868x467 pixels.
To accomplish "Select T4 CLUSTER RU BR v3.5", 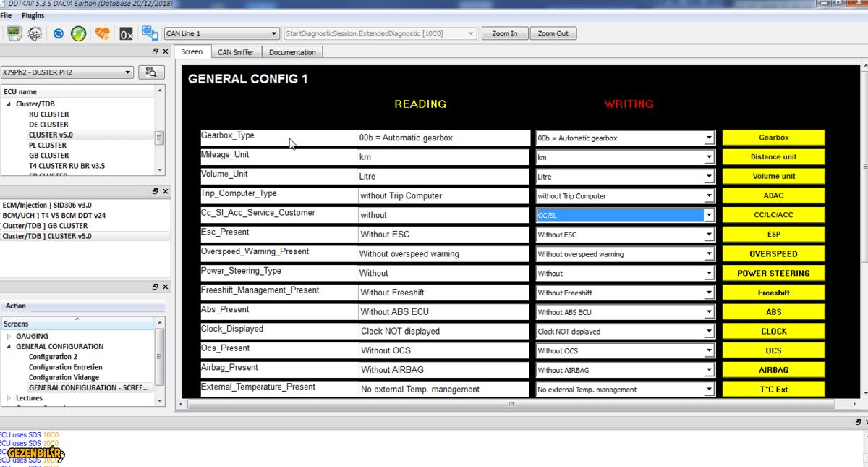I will coord(67,166).
